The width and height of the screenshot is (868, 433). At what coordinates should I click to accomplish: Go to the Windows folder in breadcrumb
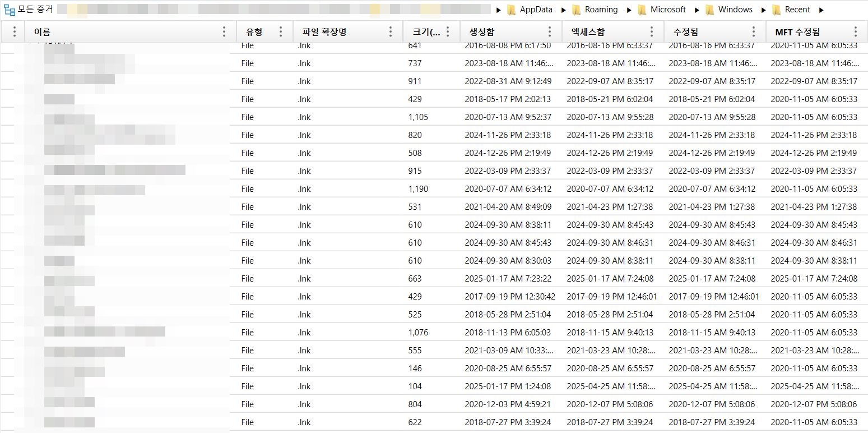pos(728,10)
